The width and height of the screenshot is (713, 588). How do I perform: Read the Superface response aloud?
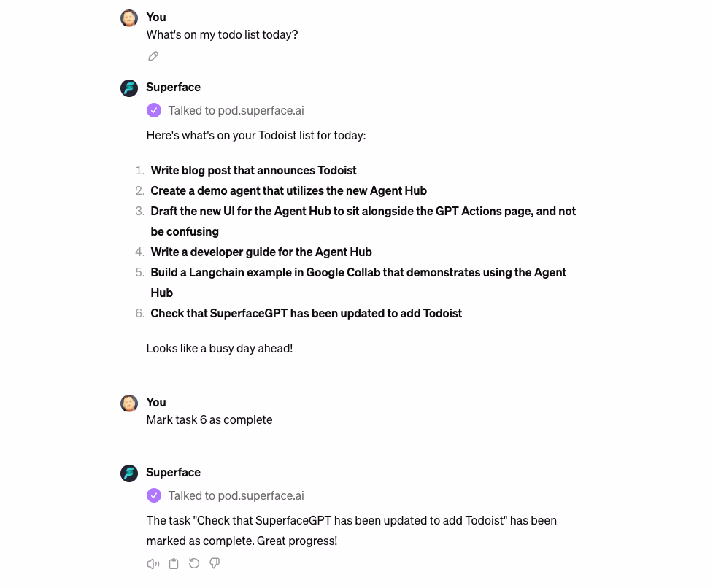coord(153,563)
